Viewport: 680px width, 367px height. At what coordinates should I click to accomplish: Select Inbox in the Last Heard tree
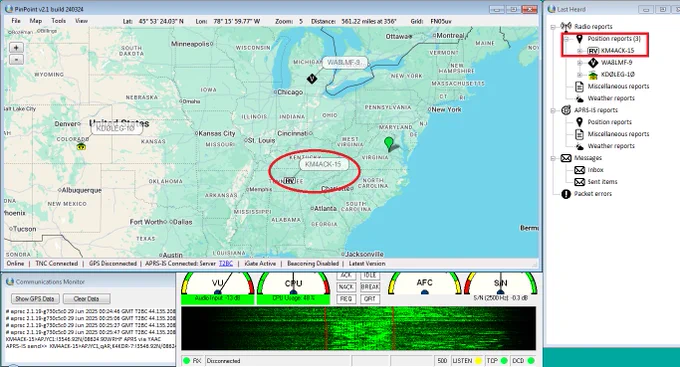coord(595,170)
